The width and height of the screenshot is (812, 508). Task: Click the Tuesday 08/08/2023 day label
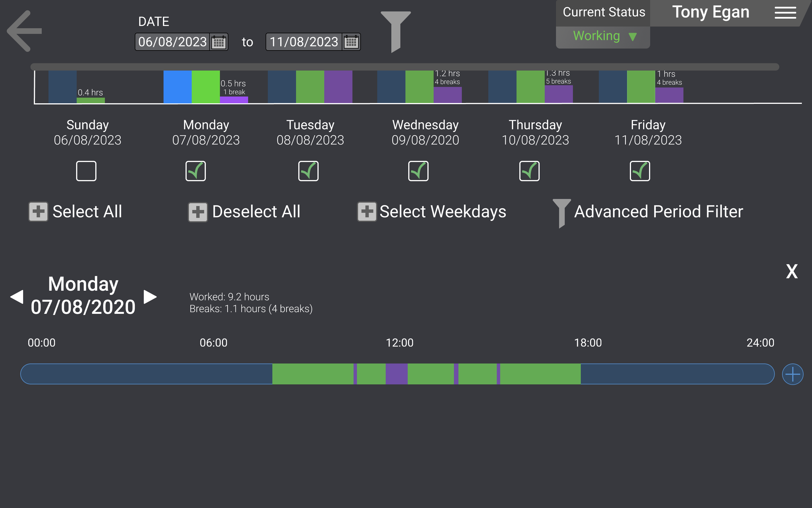point(310,132)
